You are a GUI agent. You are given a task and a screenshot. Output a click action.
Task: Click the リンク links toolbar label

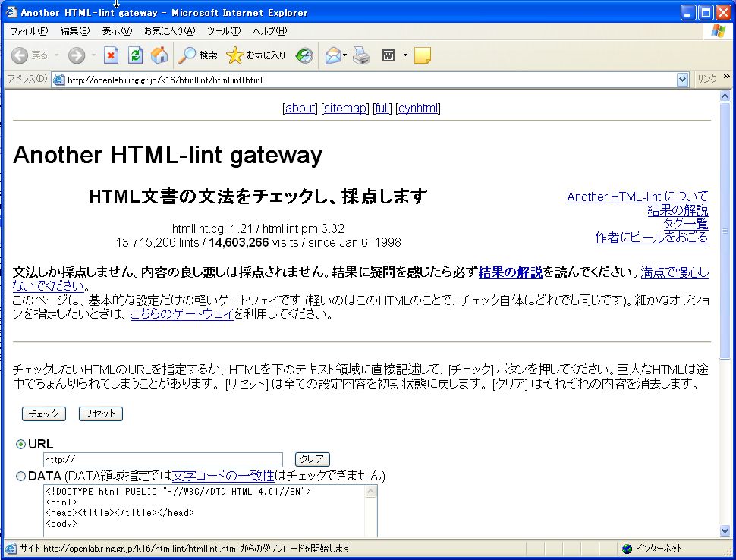click(x=707, y=80)
